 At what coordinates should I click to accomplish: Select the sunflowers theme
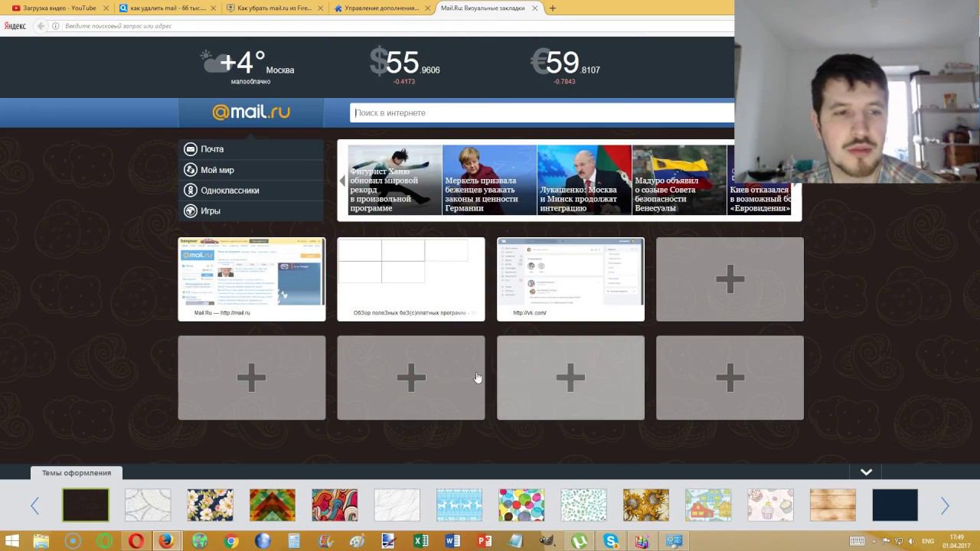pos(646,505)
